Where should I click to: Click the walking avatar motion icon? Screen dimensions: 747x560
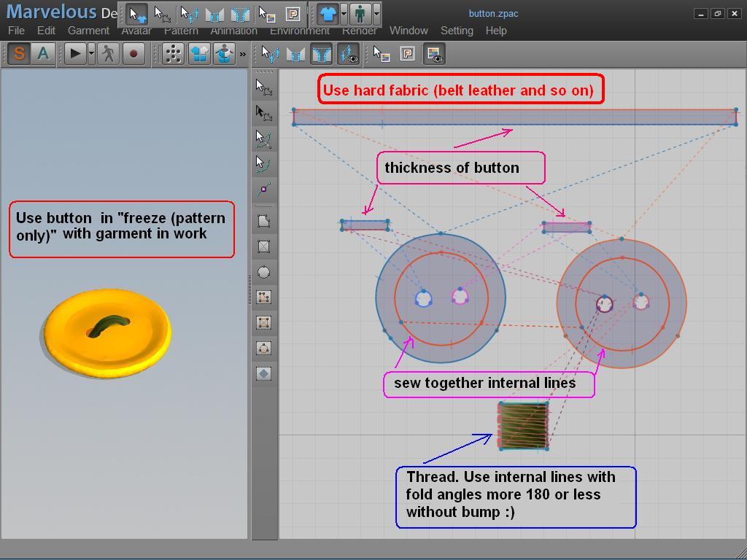coord(109,54)
